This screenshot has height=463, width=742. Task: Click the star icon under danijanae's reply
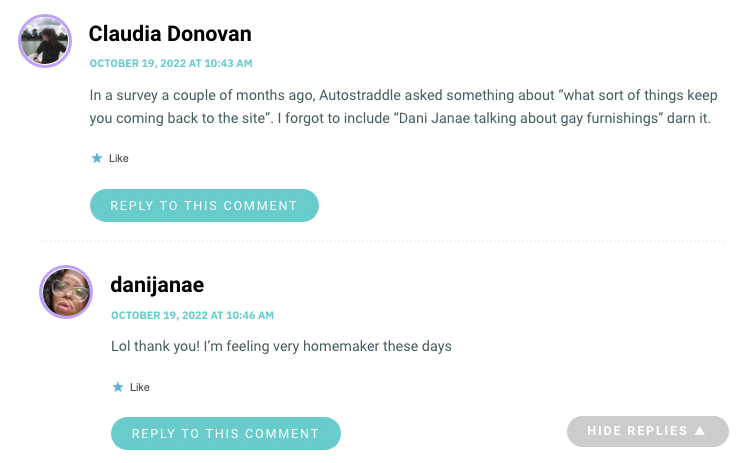coord(118,387)
